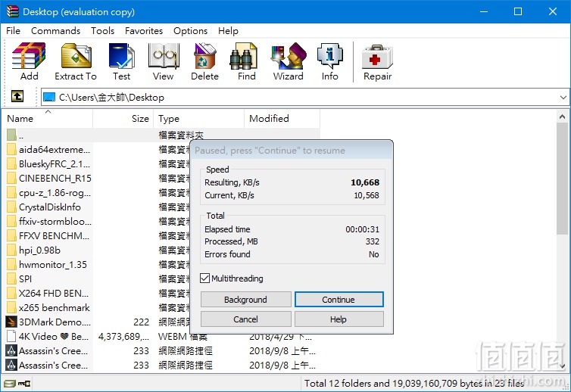Viewport: 571px width, 392px height.
Task: Click Continue to resume benchmark
Action: coord(339,300)
